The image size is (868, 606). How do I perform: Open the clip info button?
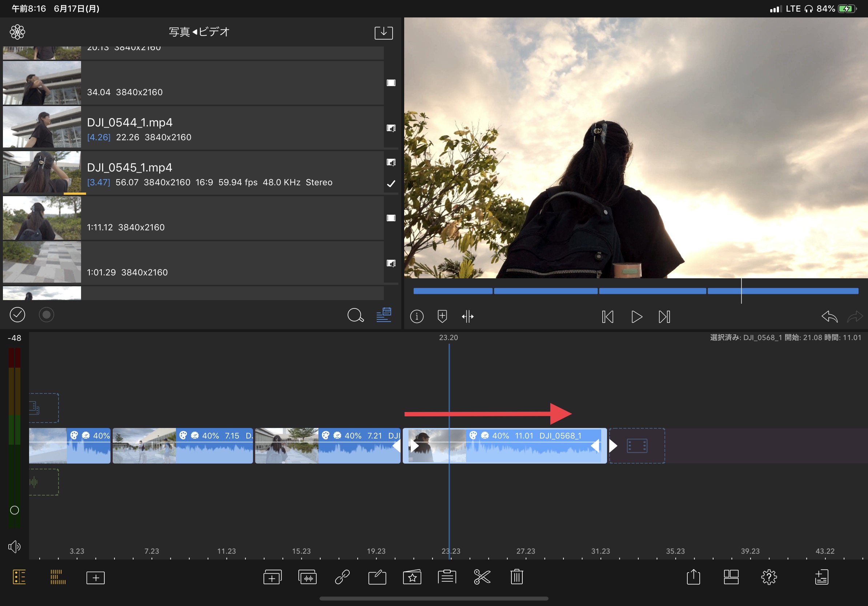click(x=417, y=316)
